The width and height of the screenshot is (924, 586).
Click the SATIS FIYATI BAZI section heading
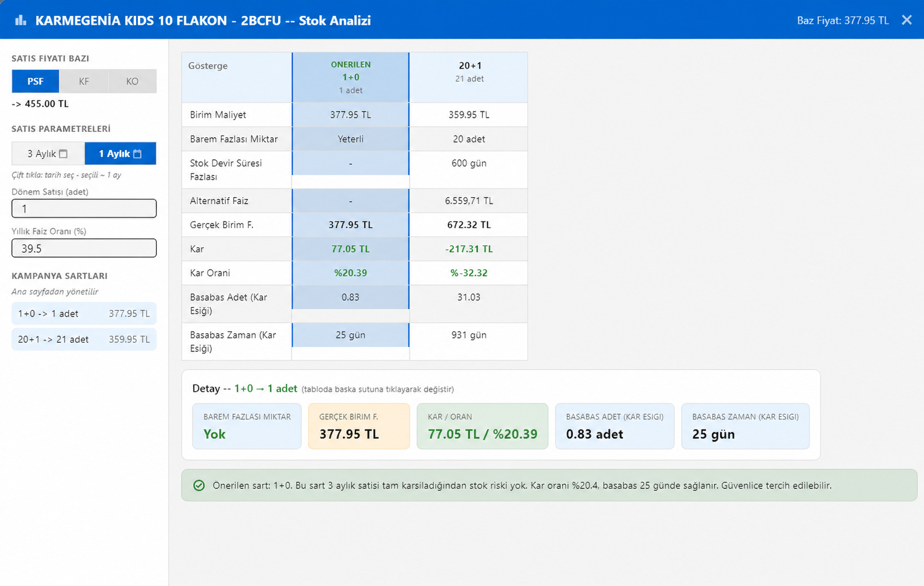point(50,59)
